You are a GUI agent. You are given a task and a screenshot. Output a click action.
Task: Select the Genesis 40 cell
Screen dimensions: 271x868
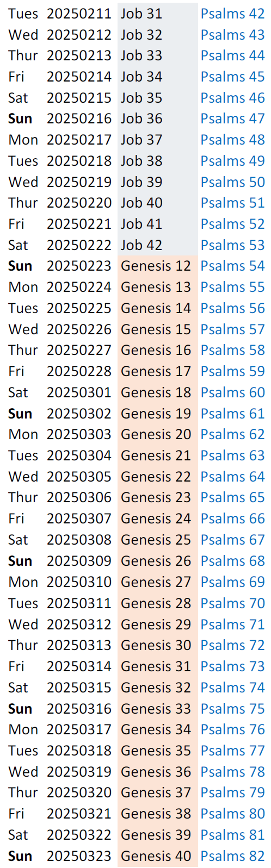[x=158, y=856]
